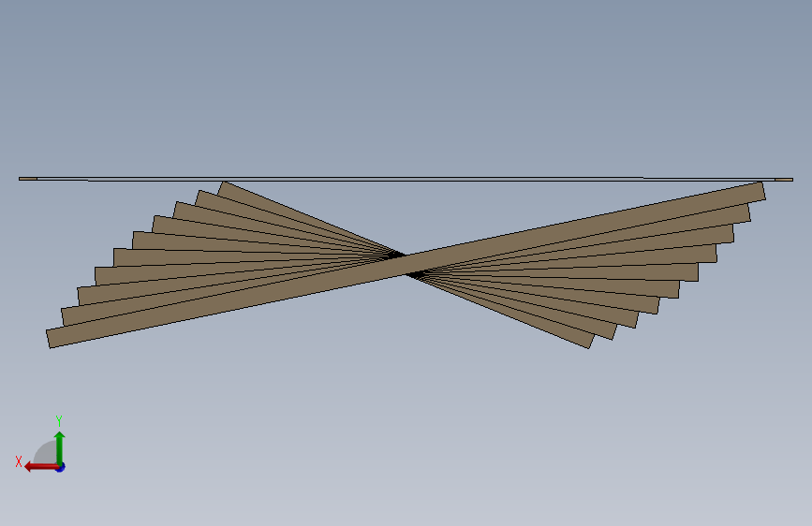Select the longest front slat of the twisted fan

406,265
